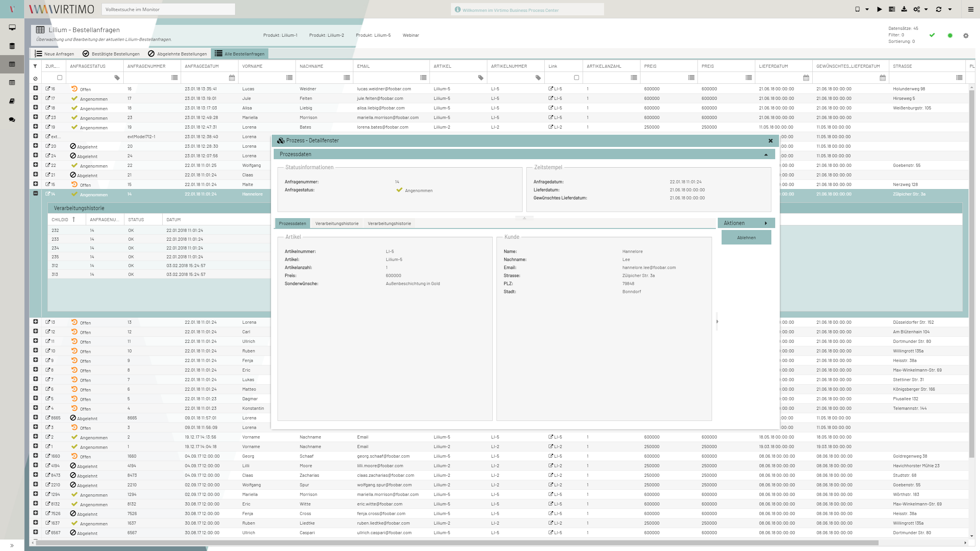The width and height of the screenshot is (980, 551).
Task: Click the Produkt: Lilium-2 link
Action: (x=327, y=35)
